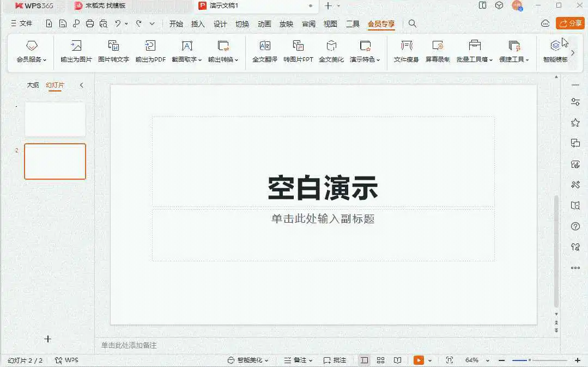Switch to the 开始 ribbon tab
The width and height of the screenshot is (588, 367).
pos(176,24)
